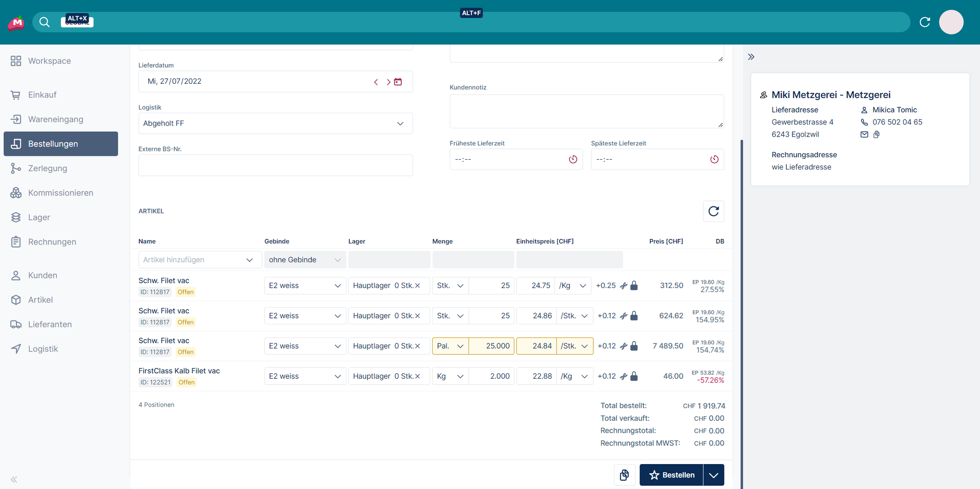The image size is (980, 489).
Task: Click the Bestellen button
Action: click(x=671, y=475)
